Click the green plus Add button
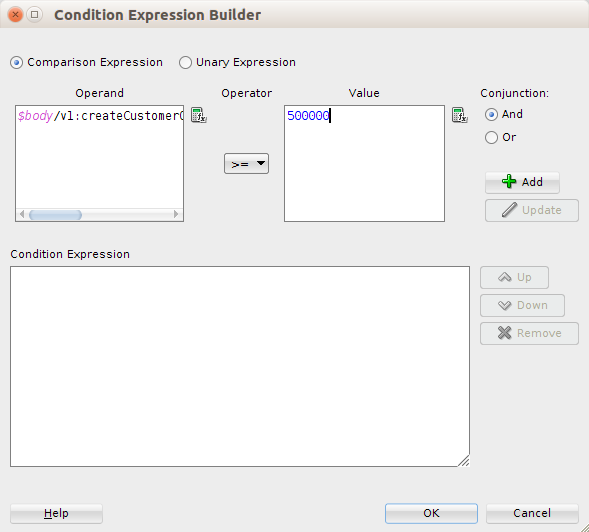The image size is (589, 532). tap(522, 183)
